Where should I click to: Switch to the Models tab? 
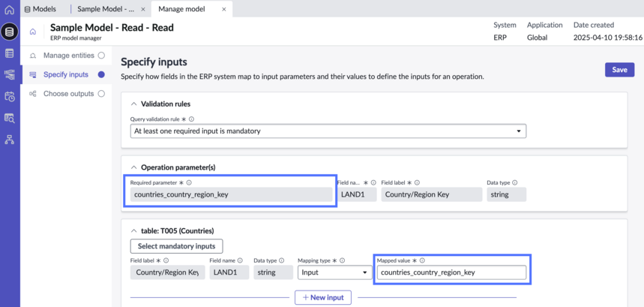[40, 8]
